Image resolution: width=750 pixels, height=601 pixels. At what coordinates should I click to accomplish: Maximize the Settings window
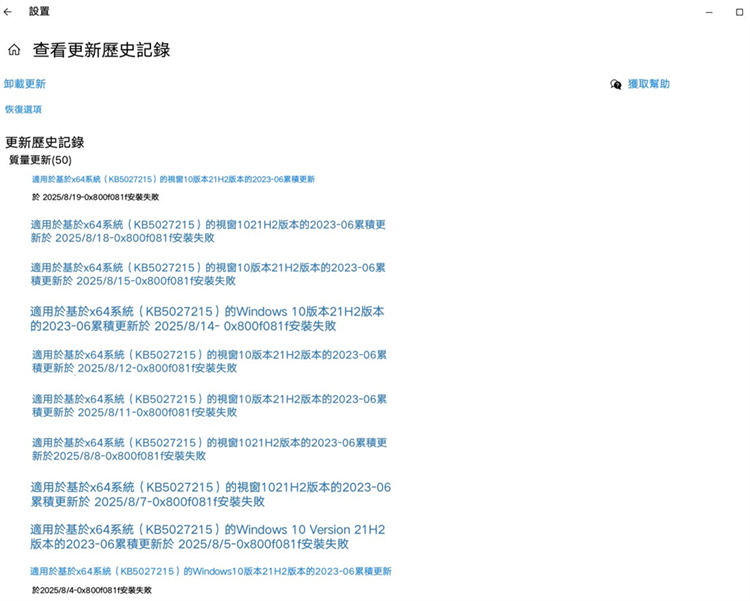(x=739, y=12)
